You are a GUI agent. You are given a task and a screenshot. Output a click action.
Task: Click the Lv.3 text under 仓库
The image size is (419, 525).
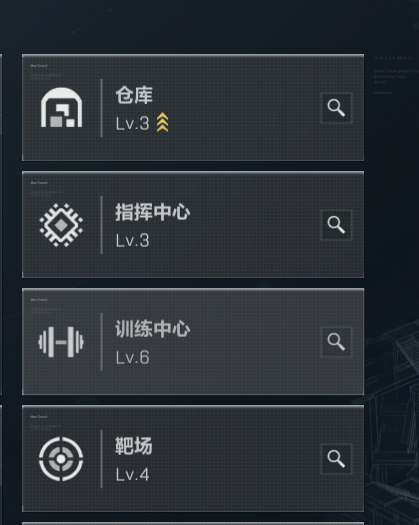[x=133, y=124]
